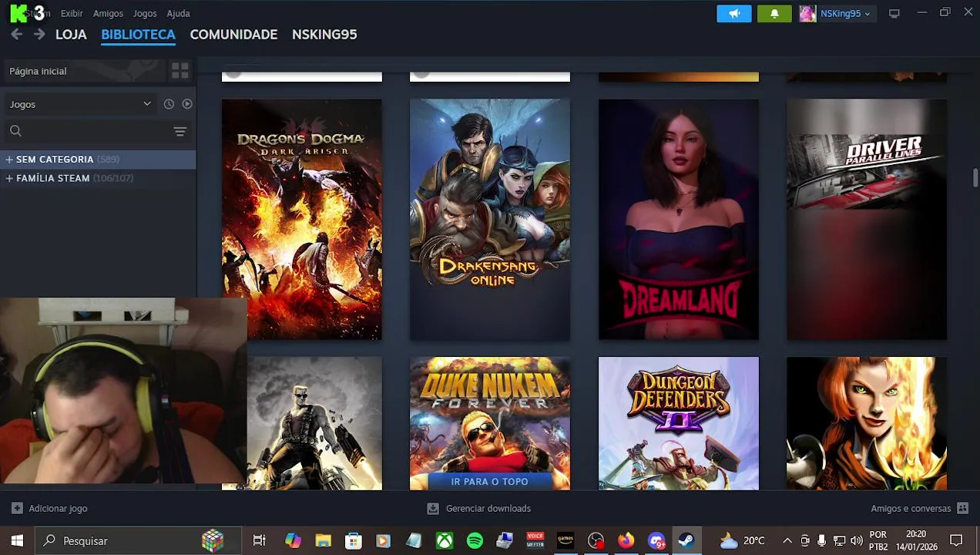Click the POR PTB2 language indicator
980x555 pixels.
point(878,541)
